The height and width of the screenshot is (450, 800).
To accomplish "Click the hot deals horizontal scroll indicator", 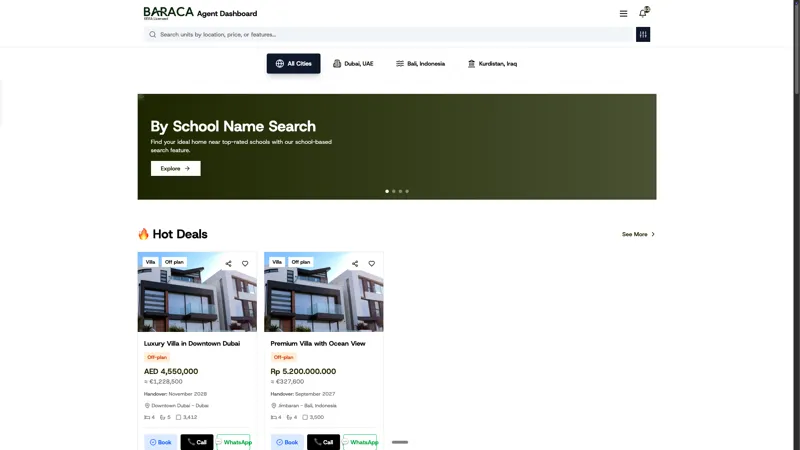I will [x=400, y=442].
